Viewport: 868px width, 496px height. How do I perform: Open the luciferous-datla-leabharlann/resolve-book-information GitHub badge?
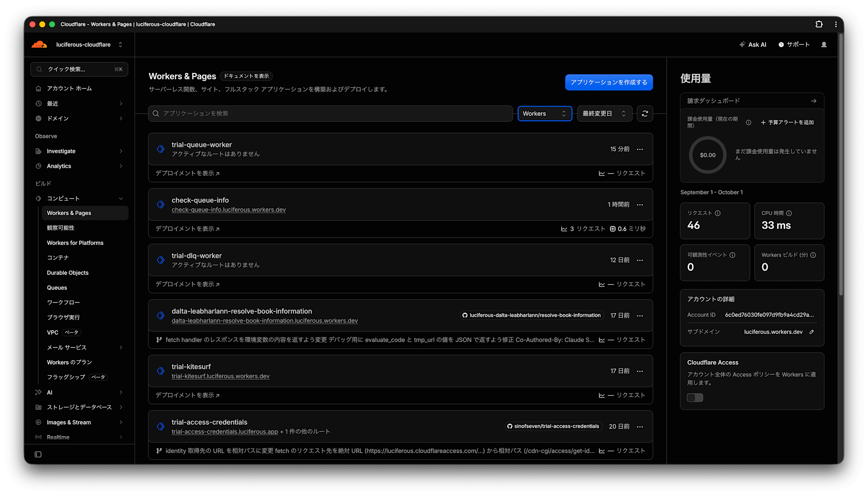(x=532, y=316)
